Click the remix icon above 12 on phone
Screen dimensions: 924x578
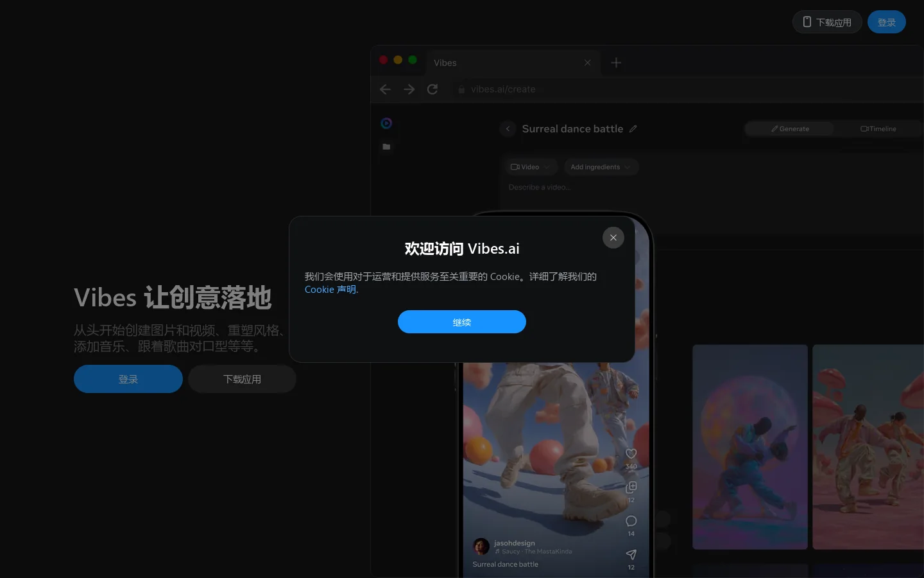(x=631, y=487)
